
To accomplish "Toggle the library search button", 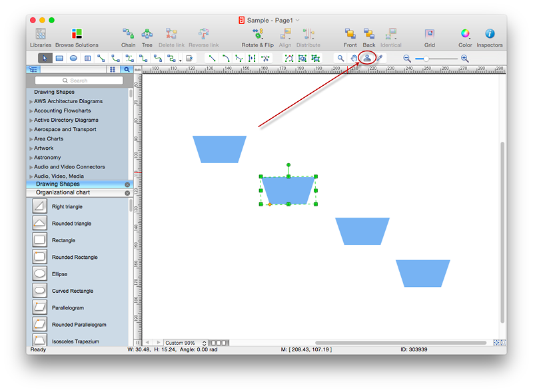I will coord(127,70).
